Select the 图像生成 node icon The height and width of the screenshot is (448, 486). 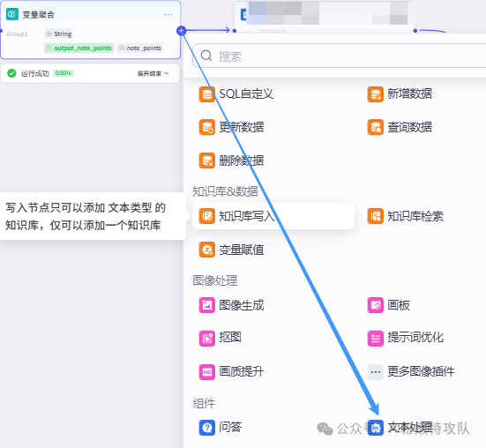(x=207, y=305)
